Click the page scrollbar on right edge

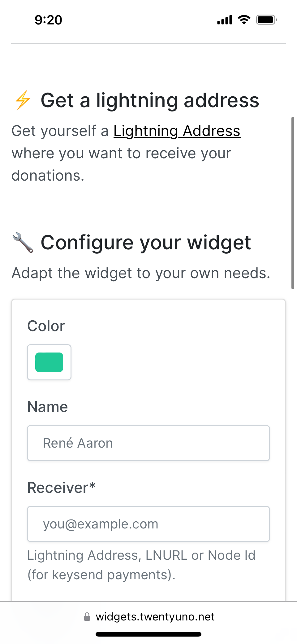pyautogui.click(x=293, y=203)
